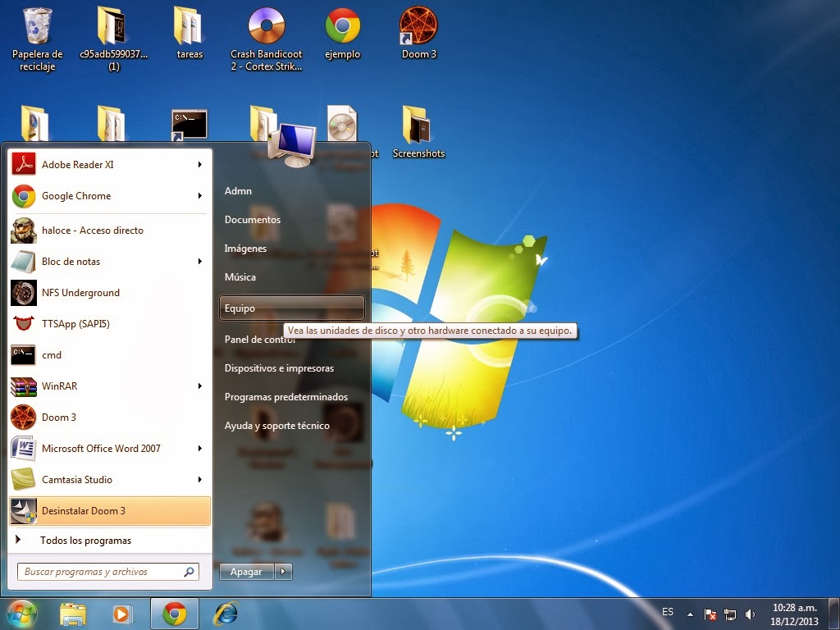Show hidden tray icons arrow
Screen dimensions: 840x630
690,614
